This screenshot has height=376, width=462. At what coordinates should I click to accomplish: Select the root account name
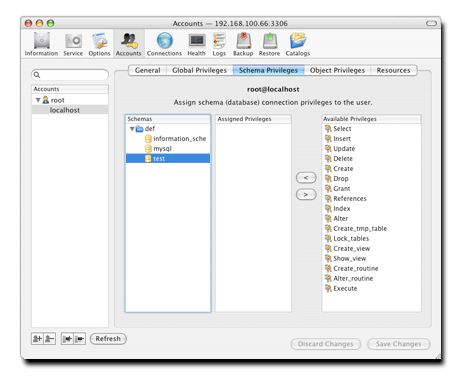tap(58, 100)
